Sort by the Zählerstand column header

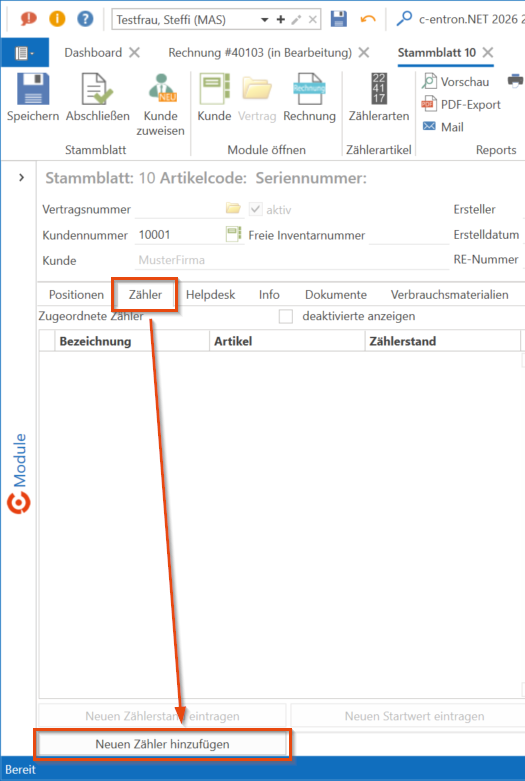point(442,341)
